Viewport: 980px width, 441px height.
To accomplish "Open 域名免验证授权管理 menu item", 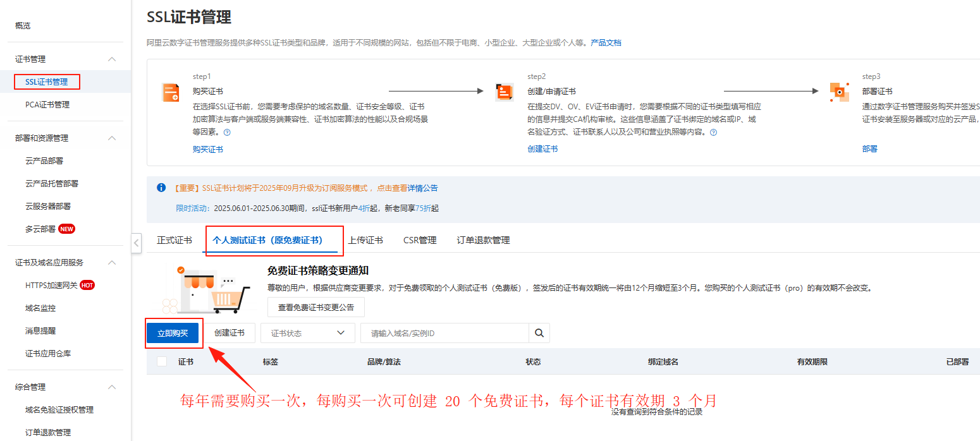I will [59, 410].
